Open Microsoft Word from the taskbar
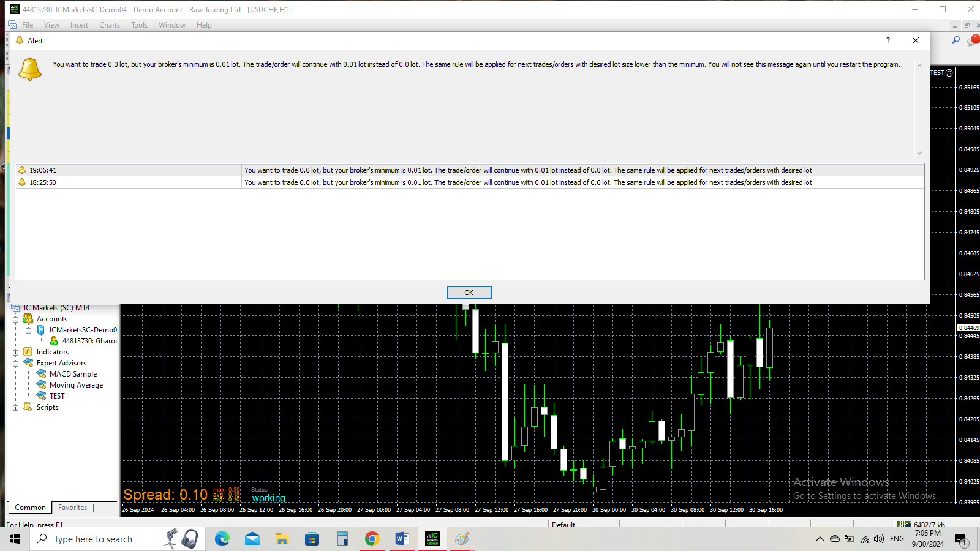 402,539
